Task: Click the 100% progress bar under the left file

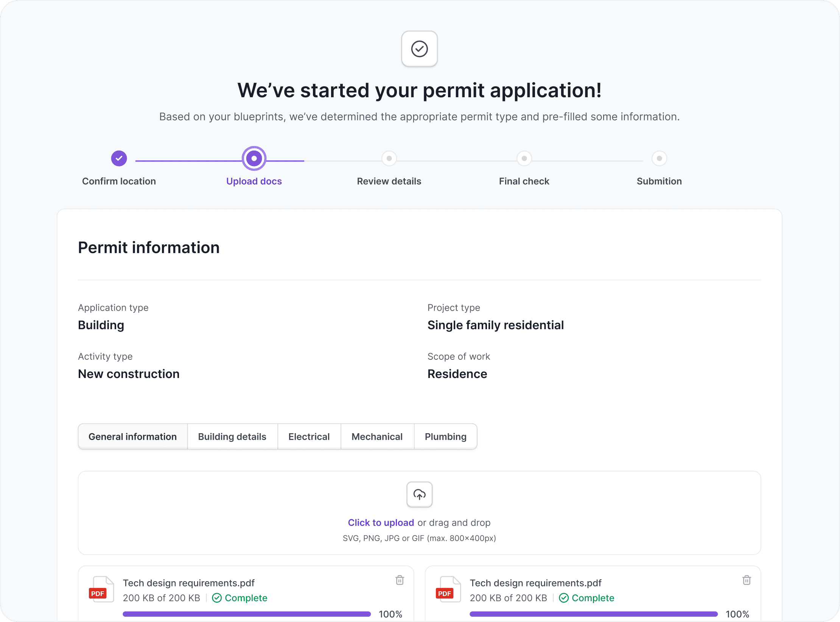Action: pyautogui.click(x=246, y=614)
